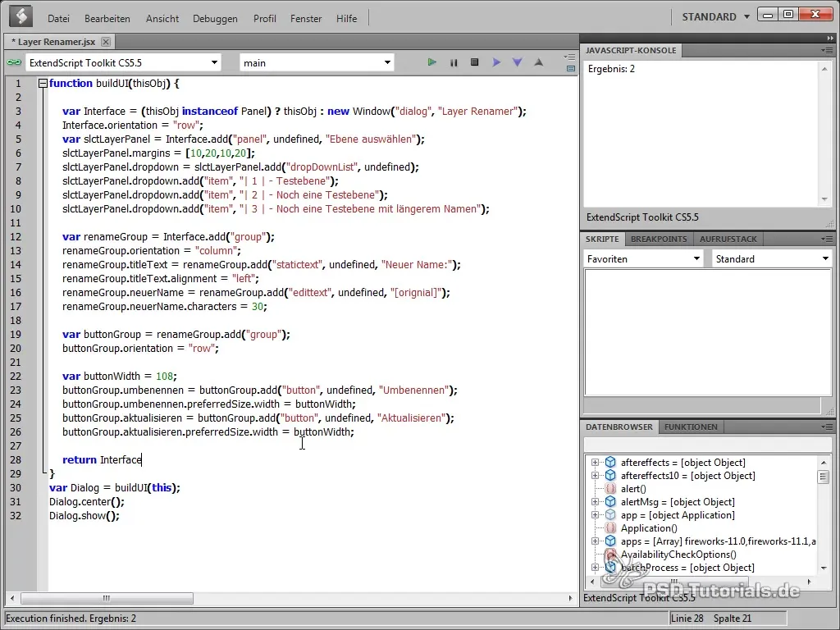
Task: Click the cube icon next to aftereffects
Action: pos(610,463)
